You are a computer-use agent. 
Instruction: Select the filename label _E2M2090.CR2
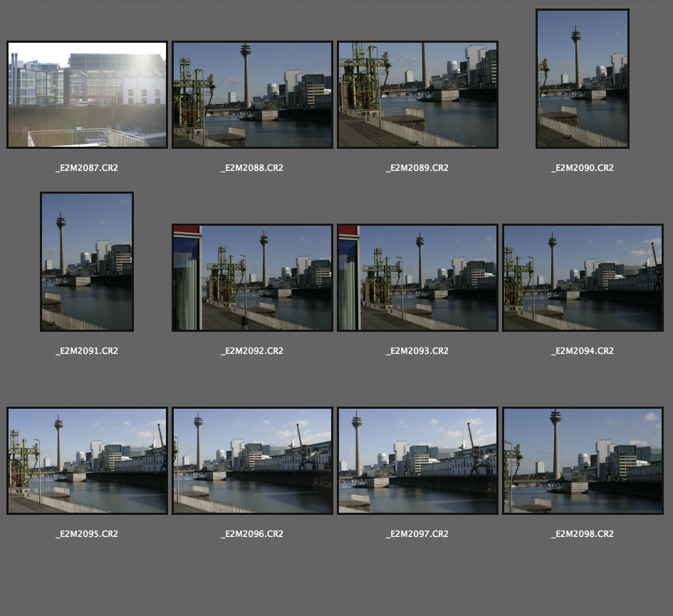(x=583, y=168)
